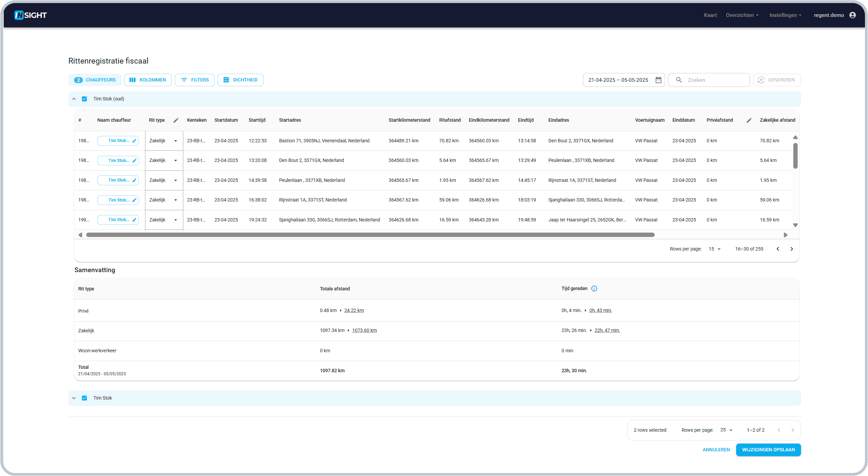The image size is (868, 476).
Task: Open the user account icon
Action: (852, 15)
